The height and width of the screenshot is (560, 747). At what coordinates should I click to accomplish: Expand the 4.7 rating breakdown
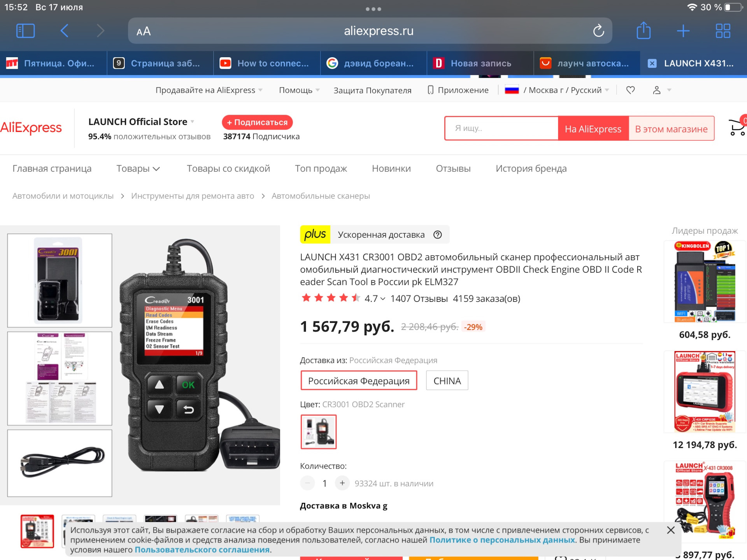375,299
